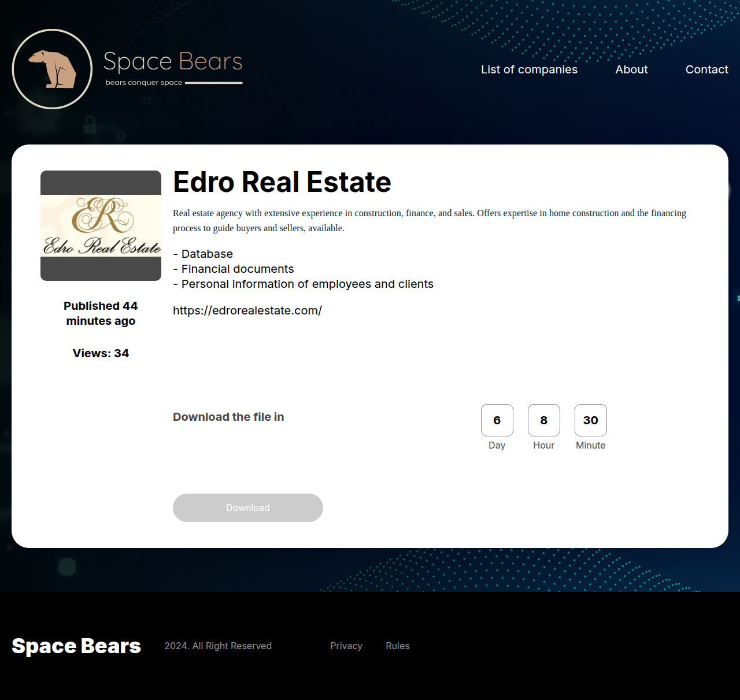
Task: Click the Hour countdown box showing 8
Action: (543, 420)
